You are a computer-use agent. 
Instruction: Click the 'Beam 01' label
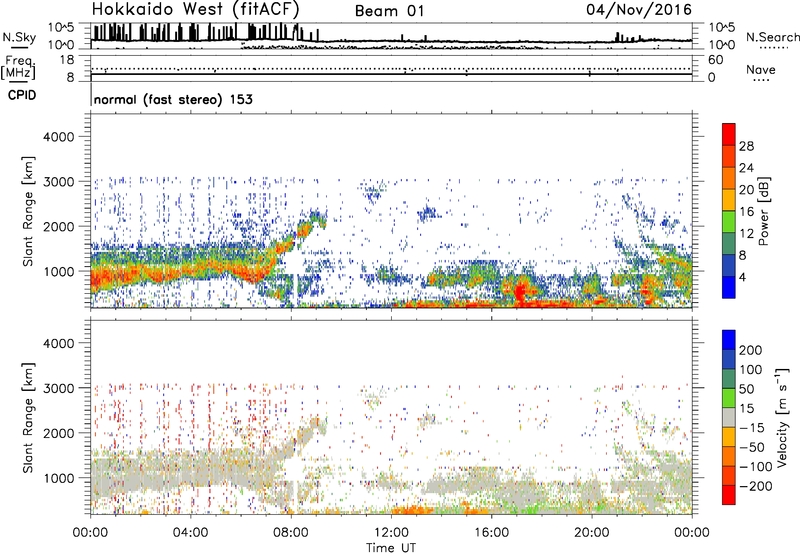(389, 11)
